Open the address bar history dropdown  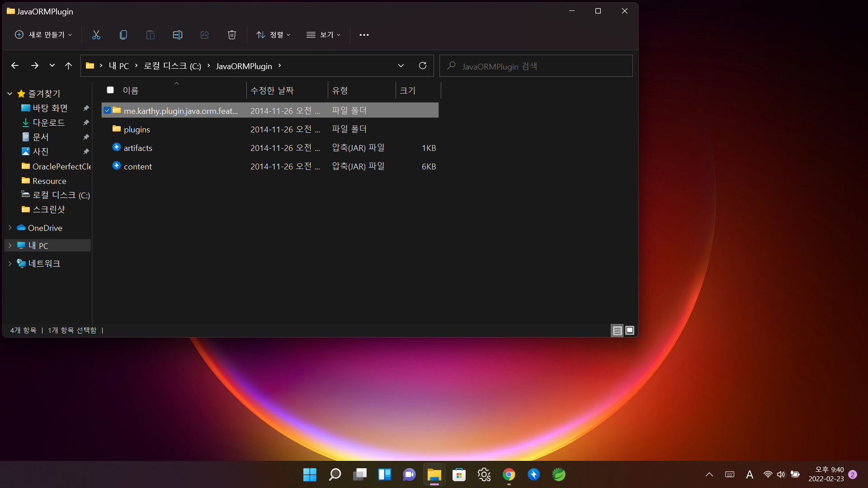(401, 66)
